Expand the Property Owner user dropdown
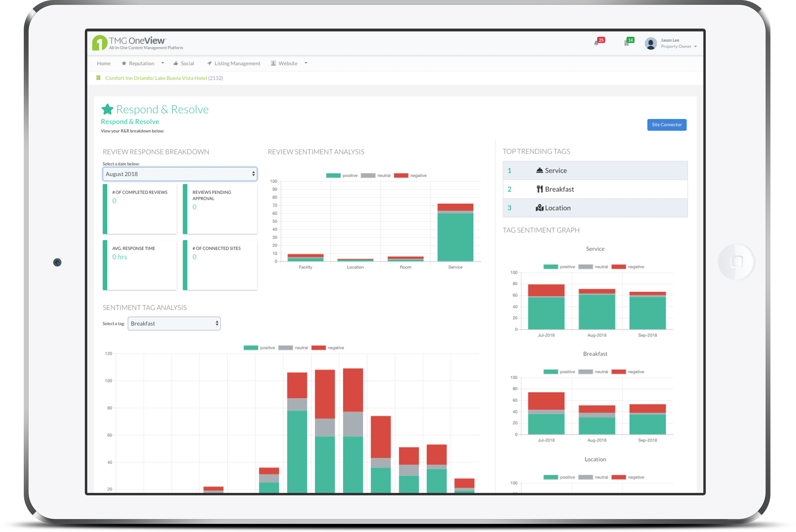 point(696,47)
